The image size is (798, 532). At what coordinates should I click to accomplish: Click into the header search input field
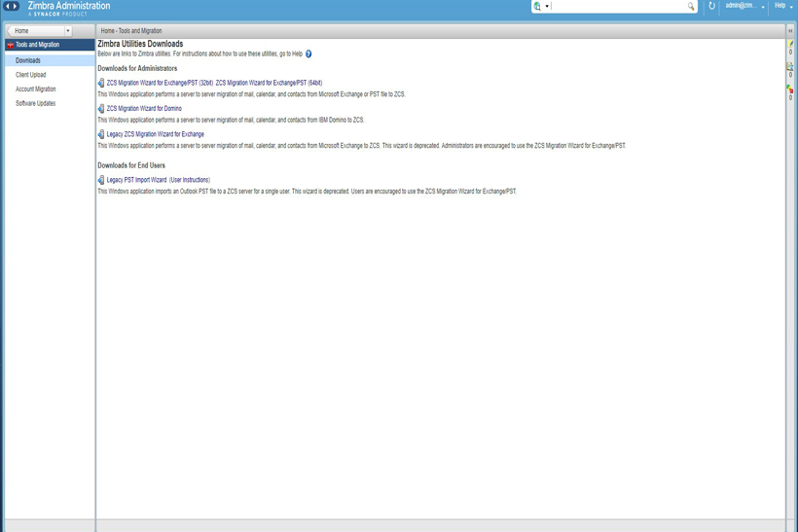(x=618, y=6)
